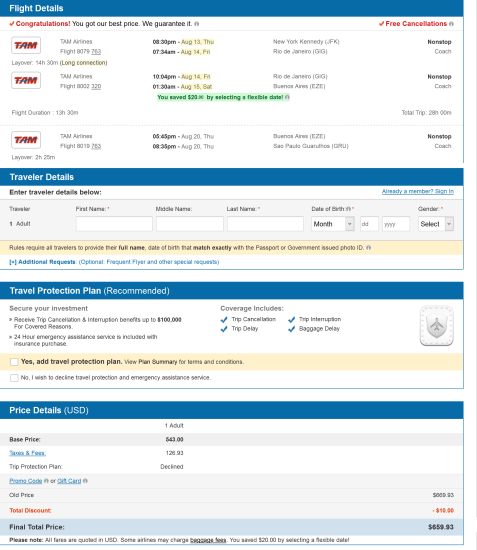Check No, decline travel protection option
The width and height of the screenshot is (477, 550).
pyautogui.click(x=14, y=378)
